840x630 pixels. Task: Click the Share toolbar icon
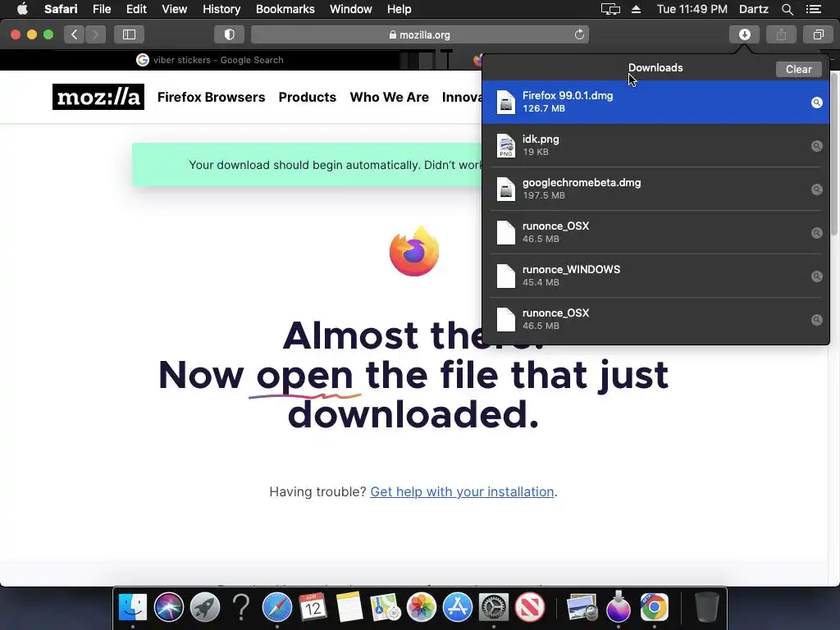[781, 34]
